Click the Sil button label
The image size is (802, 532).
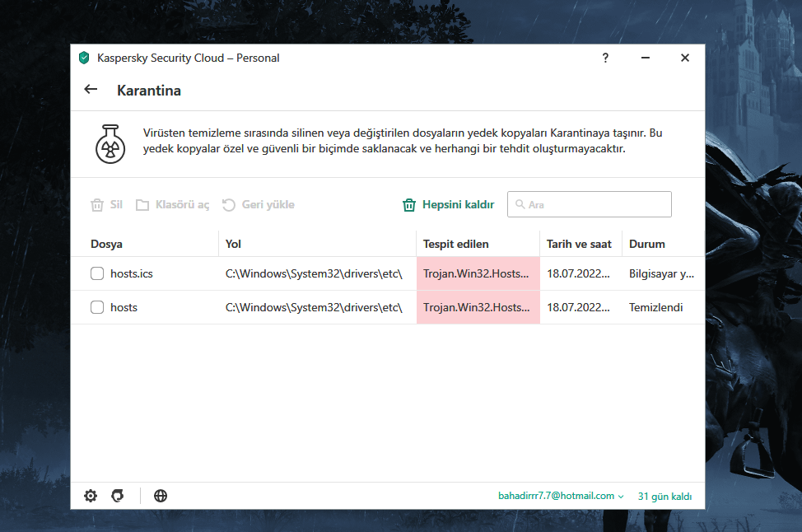coord(117,204)
